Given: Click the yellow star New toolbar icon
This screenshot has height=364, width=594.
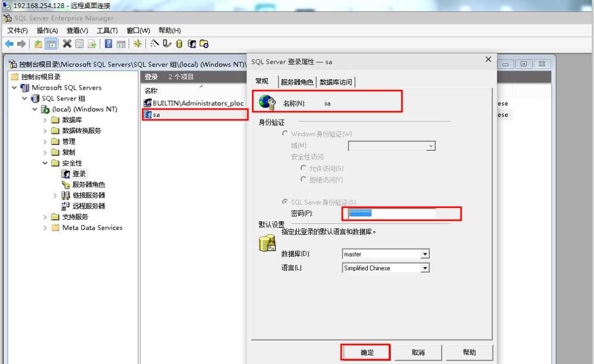Looking at the screenshot, I should (137, 43).
